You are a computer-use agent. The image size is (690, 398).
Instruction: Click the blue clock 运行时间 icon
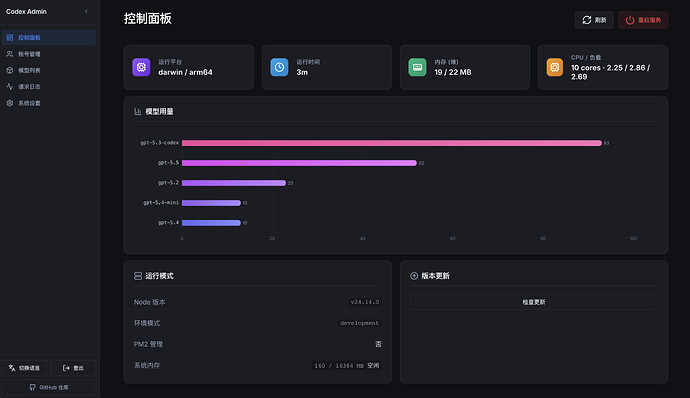click(x=279, y=67)
